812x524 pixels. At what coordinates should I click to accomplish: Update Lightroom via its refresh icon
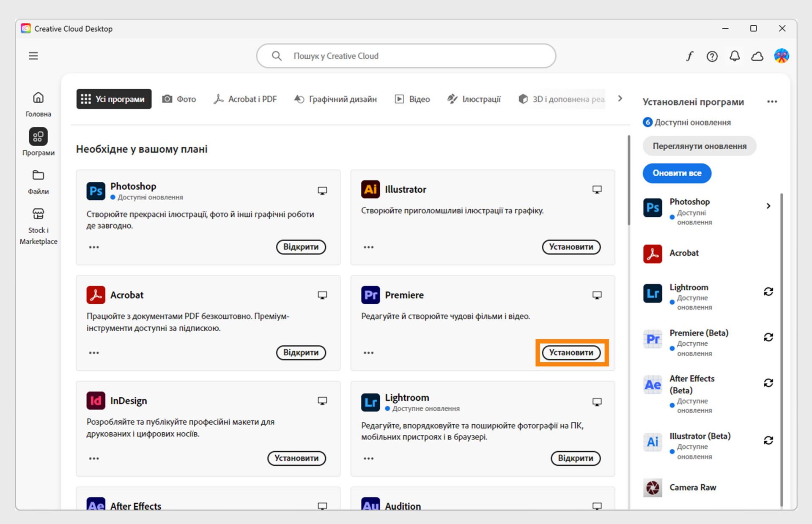[768, 292]
